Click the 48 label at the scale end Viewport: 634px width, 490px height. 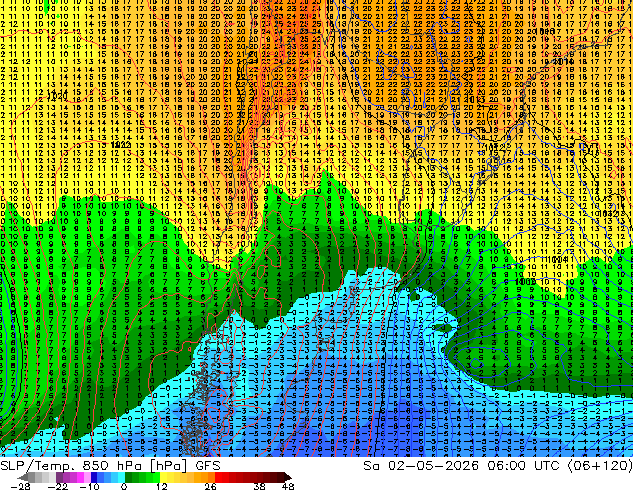[x=288, y=486]
